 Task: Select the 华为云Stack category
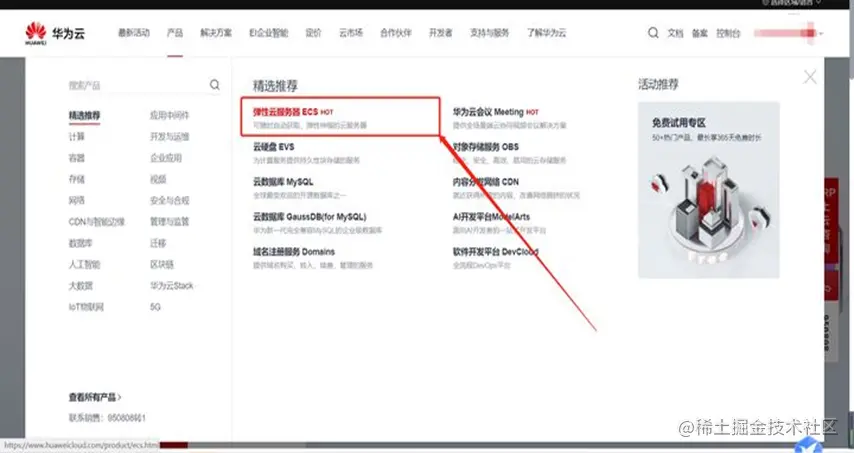pyautogui.click(x=172, y=285)
